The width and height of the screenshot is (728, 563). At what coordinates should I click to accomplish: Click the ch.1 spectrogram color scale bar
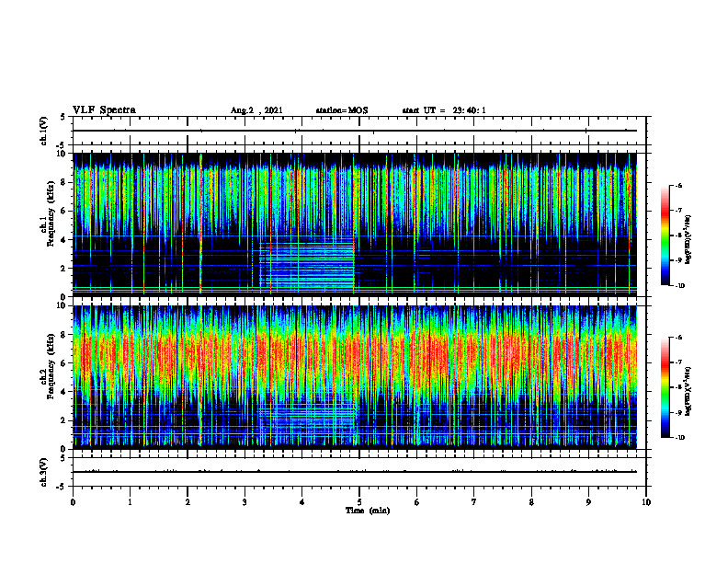point(665,236)
